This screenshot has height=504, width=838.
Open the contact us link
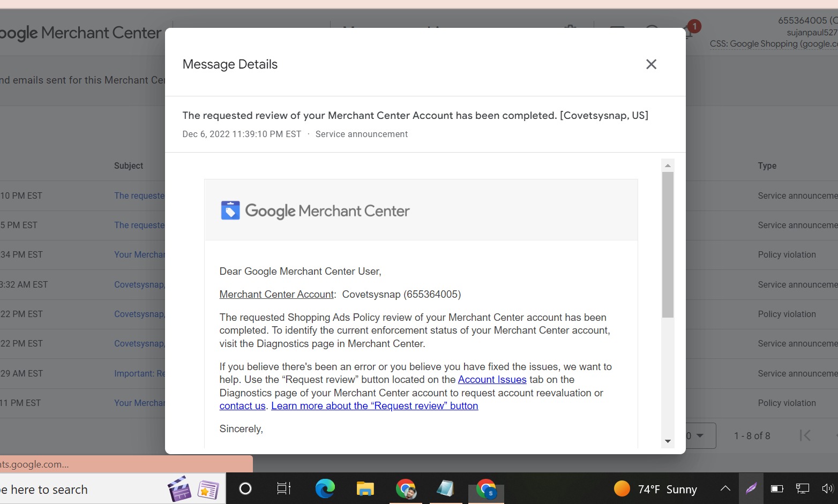coord(242,406)
